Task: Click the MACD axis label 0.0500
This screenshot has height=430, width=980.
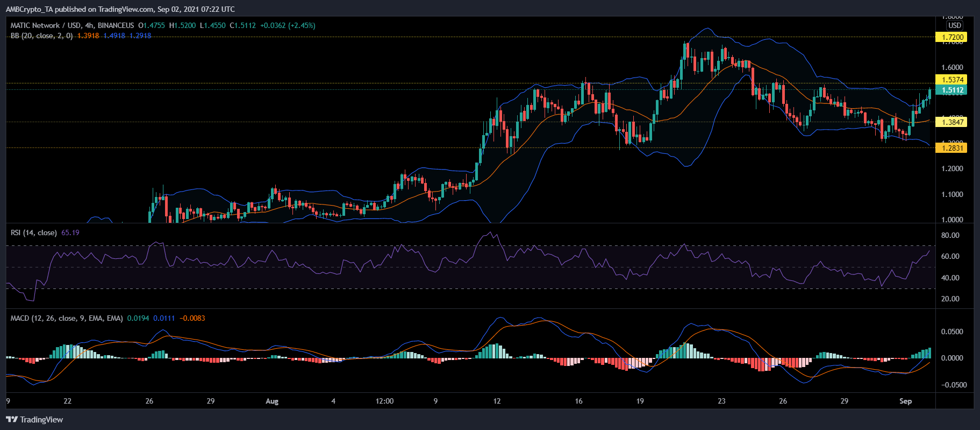Action: [952, 332]
